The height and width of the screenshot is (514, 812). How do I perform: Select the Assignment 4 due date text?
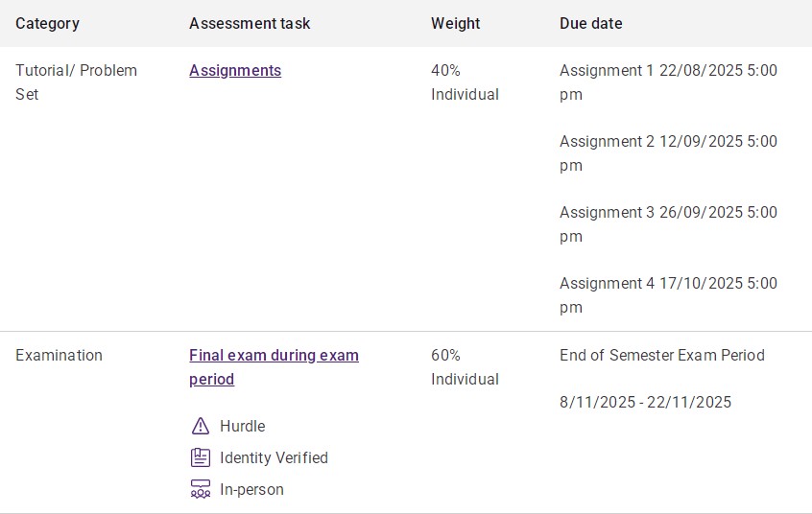coord(668,295)
